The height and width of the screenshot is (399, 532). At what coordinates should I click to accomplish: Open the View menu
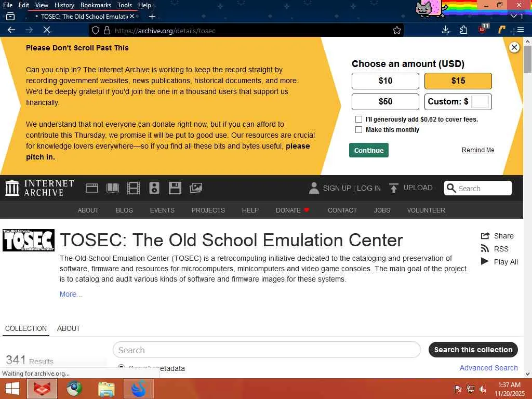(x=42, y=5)
